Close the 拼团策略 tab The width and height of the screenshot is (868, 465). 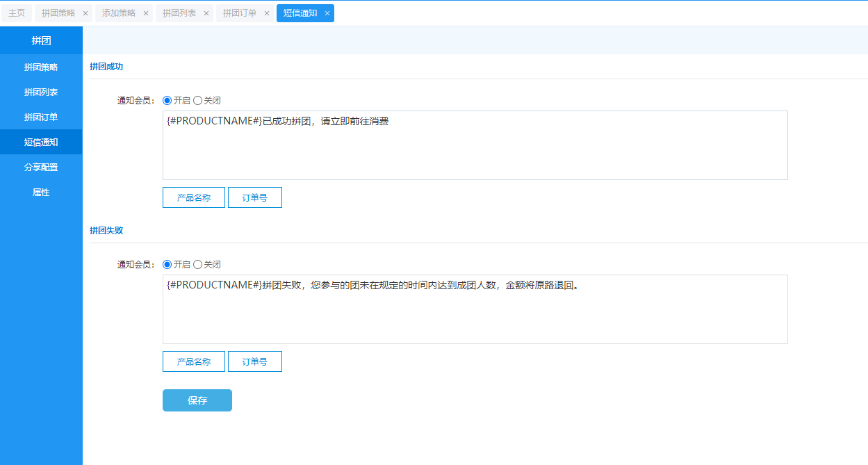(x=85, y=13)
